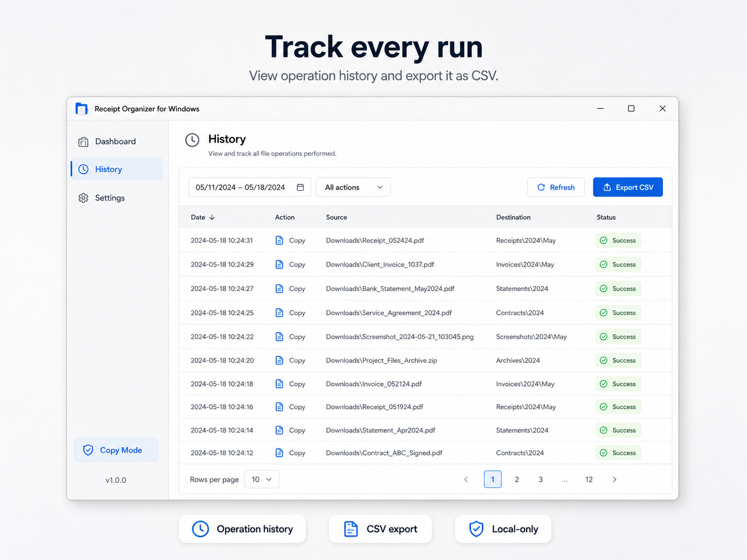Click the Date column sort arrow
747x560 pixels.
coord(212,217)
